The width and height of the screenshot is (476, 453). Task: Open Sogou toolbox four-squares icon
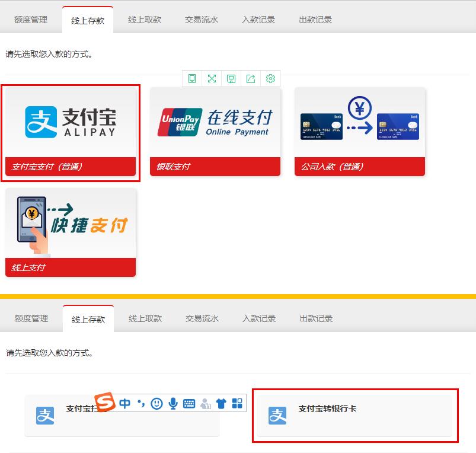[237, 404]
